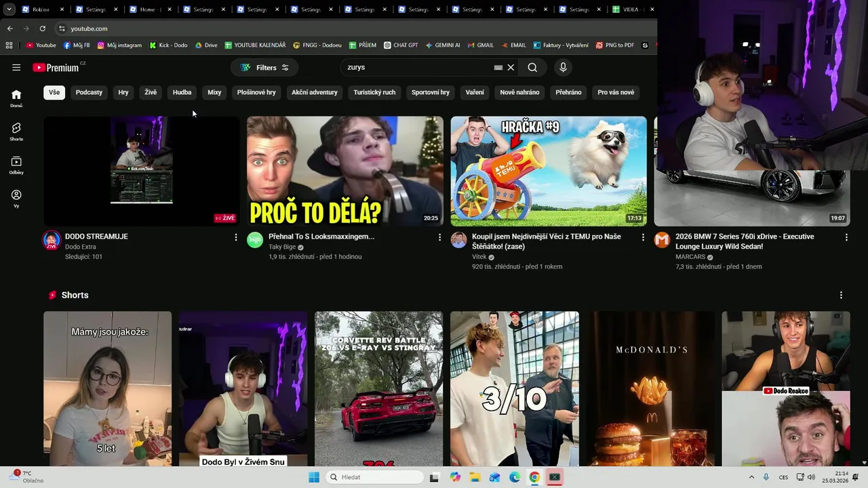The height and width of the screenshot is (488, 868).
Task: Open more options for TEMU puppy video
Action: (643, 237)
